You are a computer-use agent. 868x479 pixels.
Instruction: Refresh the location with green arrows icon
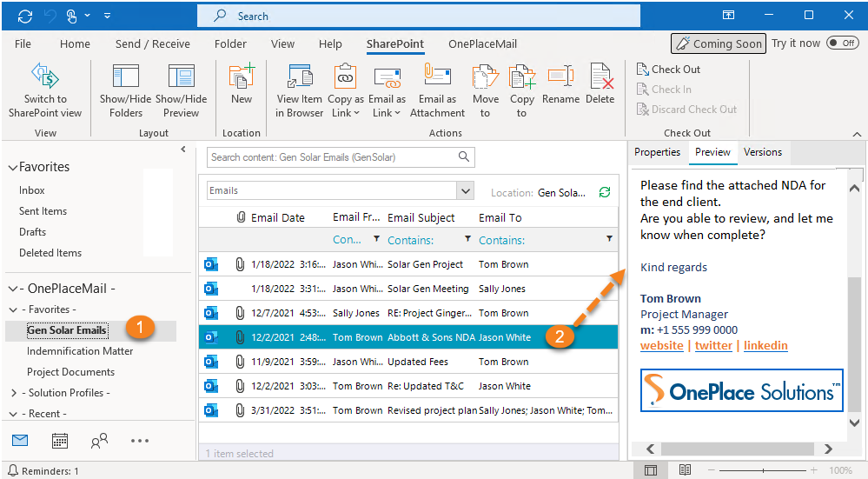coord(605,192)
